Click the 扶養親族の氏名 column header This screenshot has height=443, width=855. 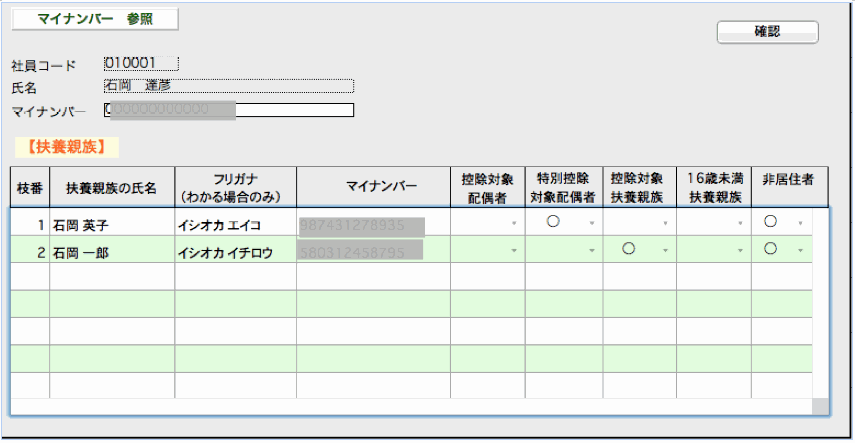coord(112,187)
